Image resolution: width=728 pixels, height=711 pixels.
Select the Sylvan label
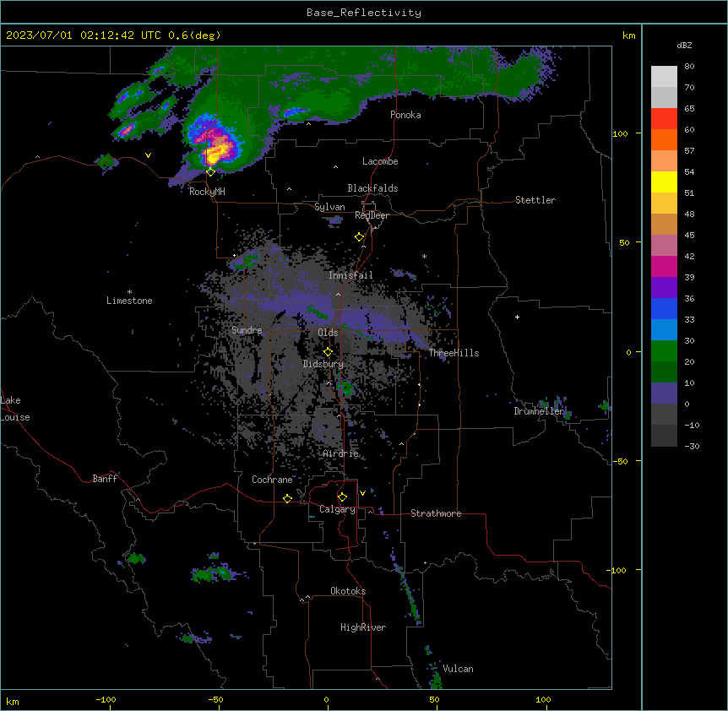[329, 207]
